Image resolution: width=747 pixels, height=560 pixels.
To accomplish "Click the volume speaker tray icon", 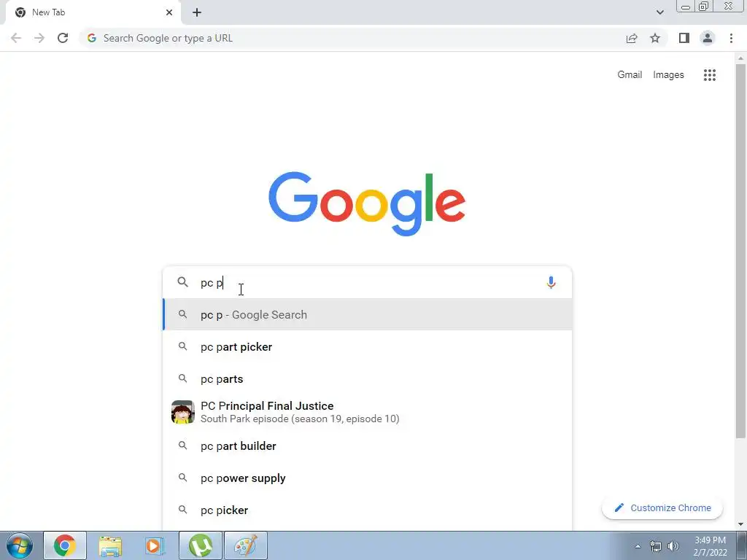I will [x=673, y=546].
